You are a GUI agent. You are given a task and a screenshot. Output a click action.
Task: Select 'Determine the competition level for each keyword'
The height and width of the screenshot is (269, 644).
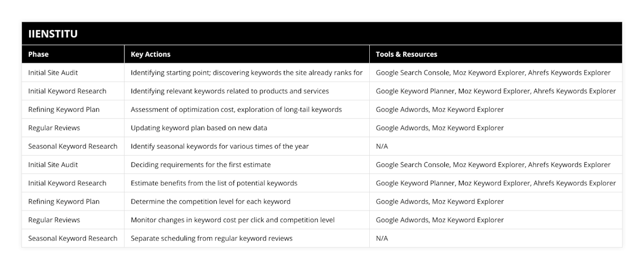[x=210, y=201]
